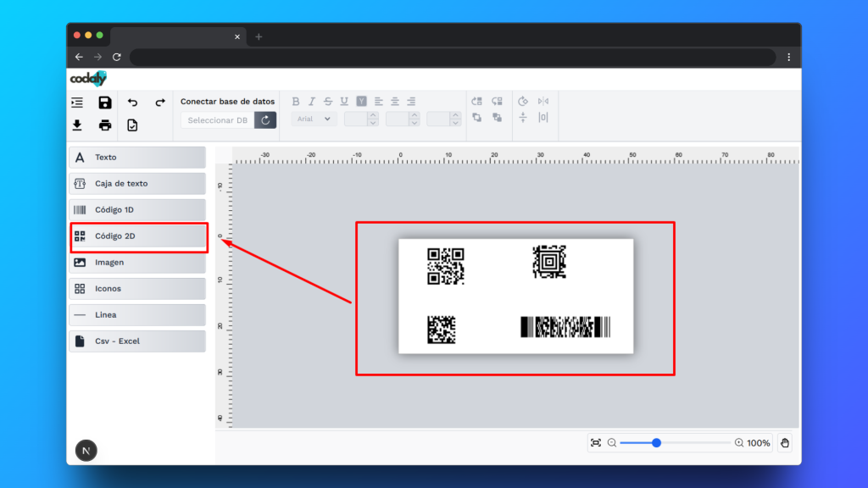Click the Seleccionar DB field
The width and height of the screenshot is (868, 488).
218,120
